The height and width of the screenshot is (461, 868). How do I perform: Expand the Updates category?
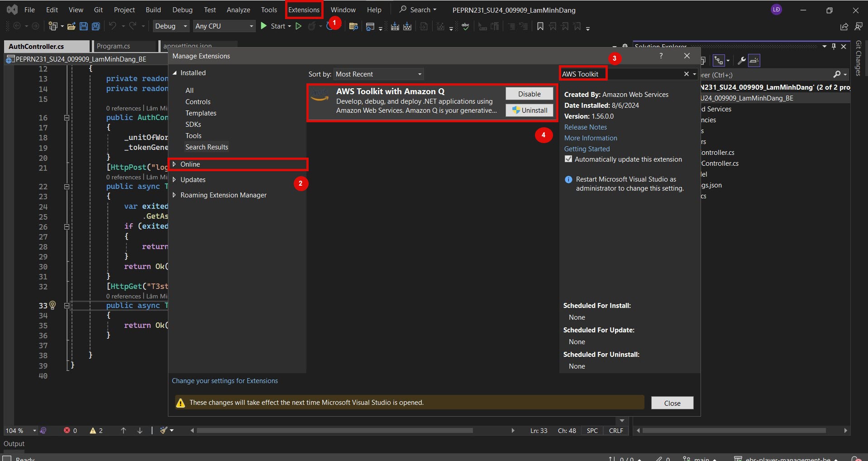pyautogui.click(x=174, y=179)
